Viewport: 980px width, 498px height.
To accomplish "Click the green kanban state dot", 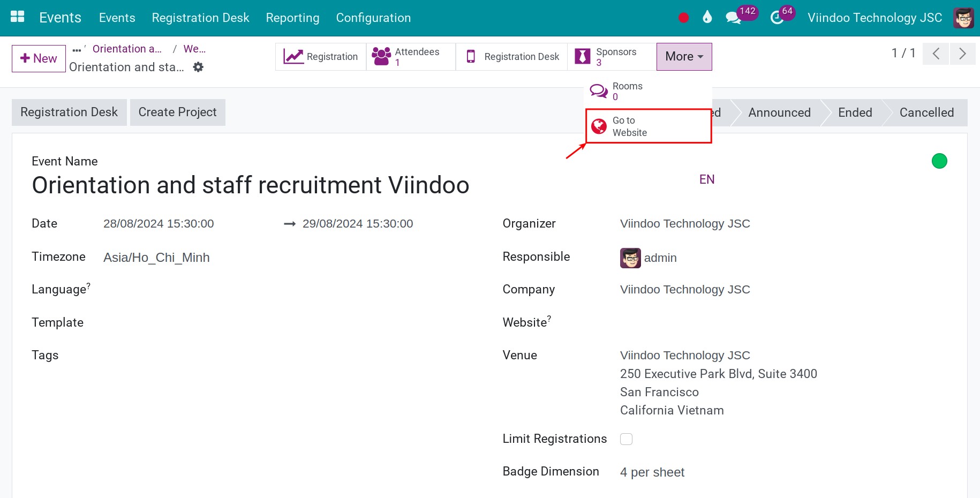I will tap(939, 161).
